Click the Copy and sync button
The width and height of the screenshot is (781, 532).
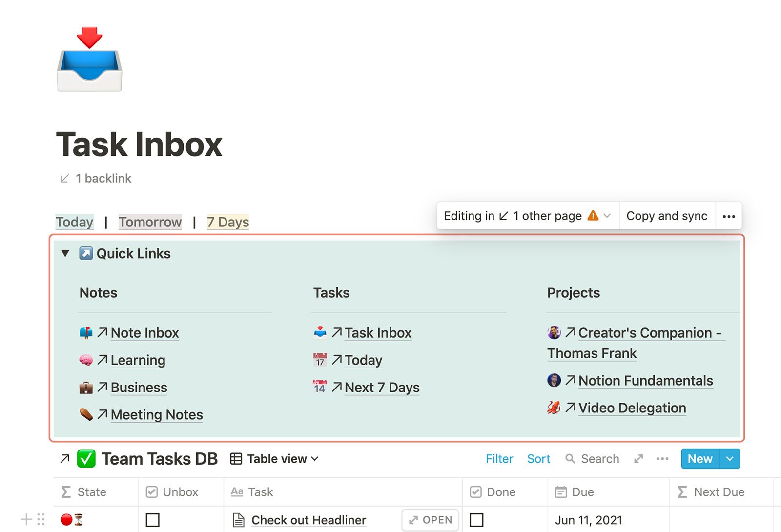[667, 216]
